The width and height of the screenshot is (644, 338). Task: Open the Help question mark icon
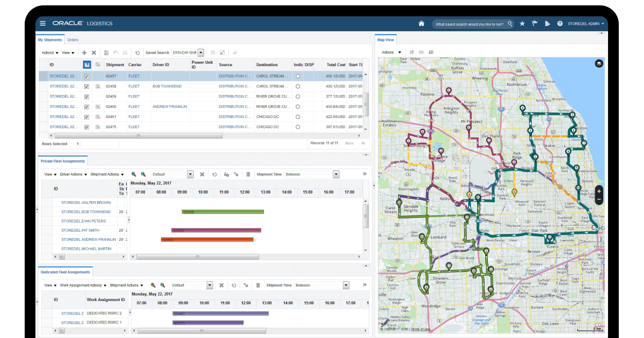click(560, 24)
